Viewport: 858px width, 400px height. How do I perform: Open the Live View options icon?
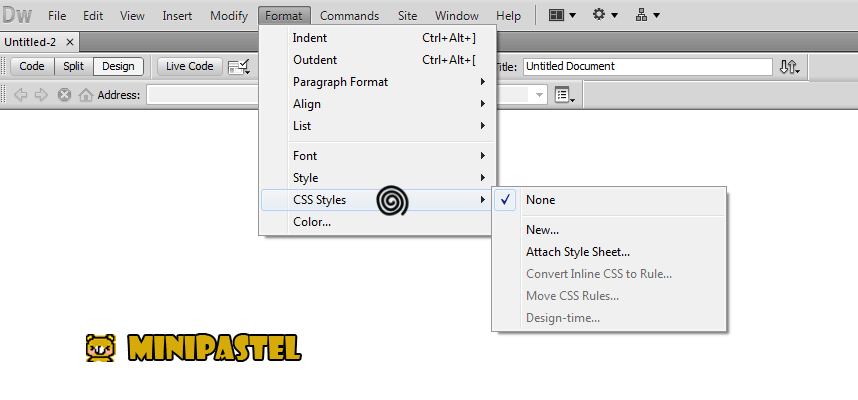click(239, 67)
